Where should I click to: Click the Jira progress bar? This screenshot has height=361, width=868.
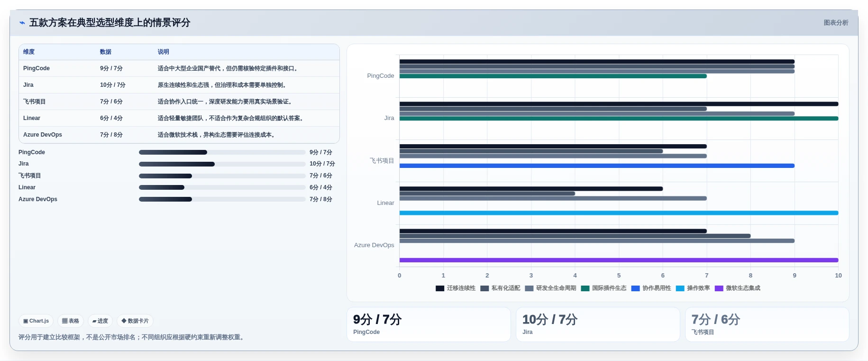(222, 164)
